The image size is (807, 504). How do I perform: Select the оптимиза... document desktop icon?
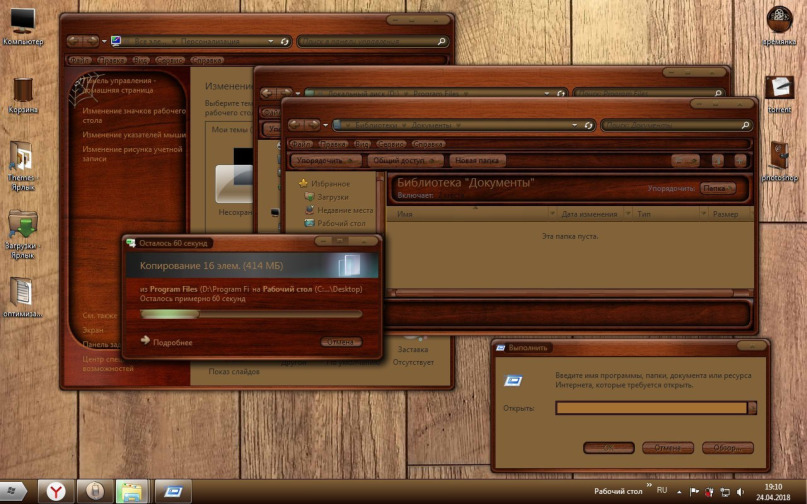click(x=23, y=297)
